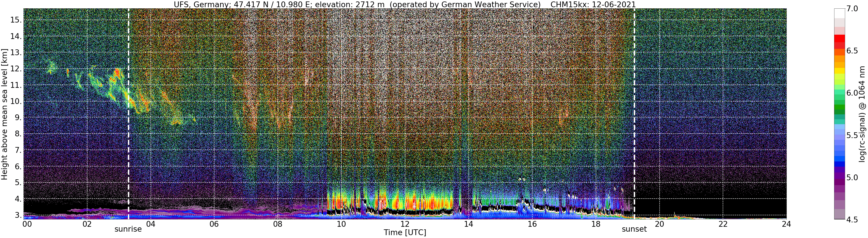The image size is (868, 238).
Task: Click the bright red colorbar segment
Action: click(839, 38)
